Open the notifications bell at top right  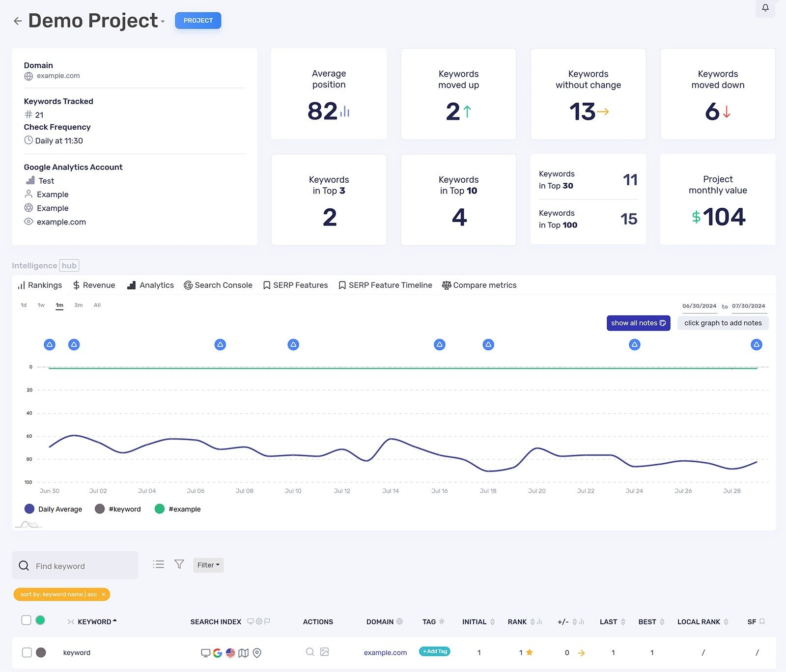765,8
